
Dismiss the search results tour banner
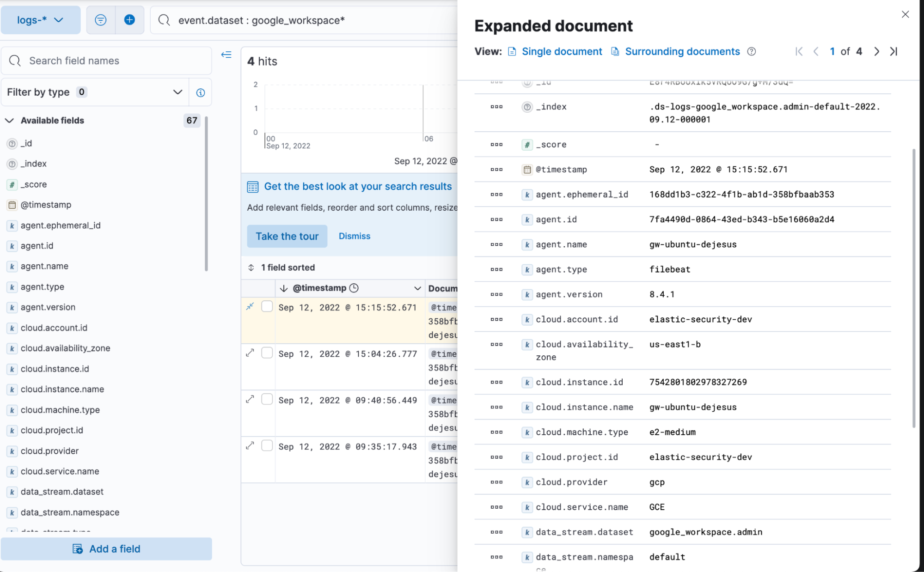(x=355, y=236)
